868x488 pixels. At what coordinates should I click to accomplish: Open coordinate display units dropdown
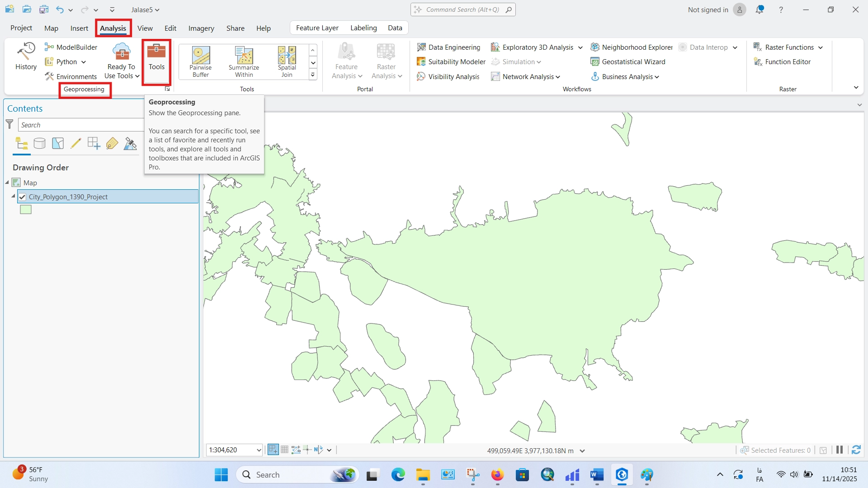pos(582,450)
